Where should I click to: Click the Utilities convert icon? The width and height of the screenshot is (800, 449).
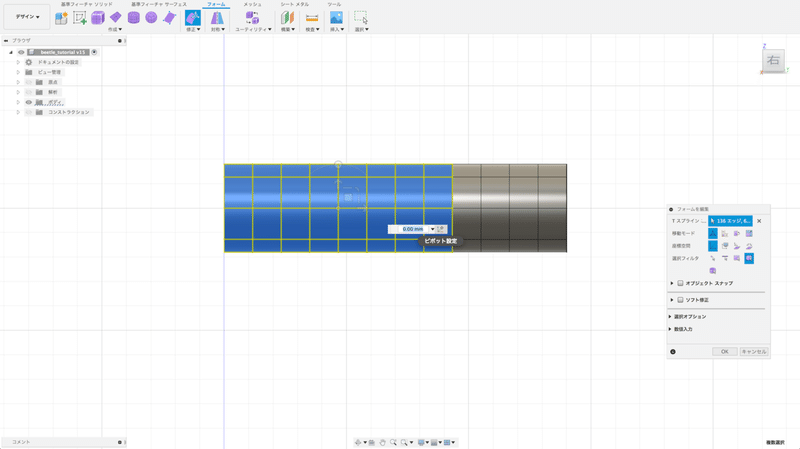pos(252,18)
